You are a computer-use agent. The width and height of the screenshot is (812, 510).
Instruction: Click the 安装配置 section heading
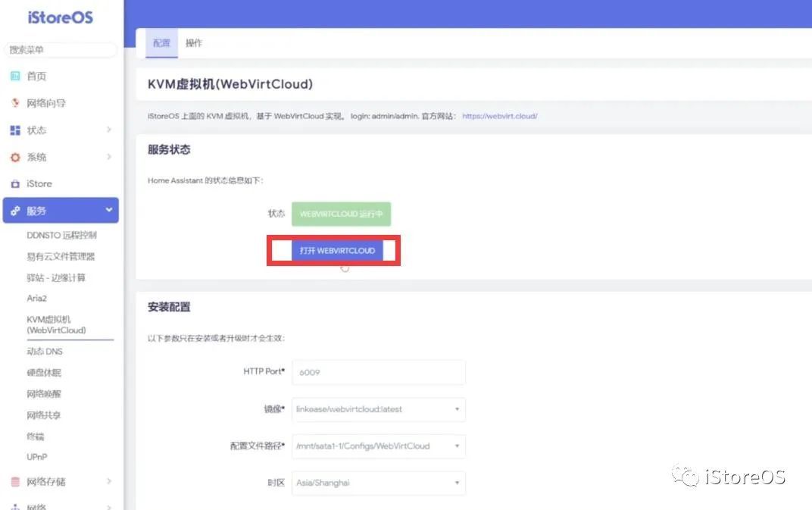coord(169,308)
